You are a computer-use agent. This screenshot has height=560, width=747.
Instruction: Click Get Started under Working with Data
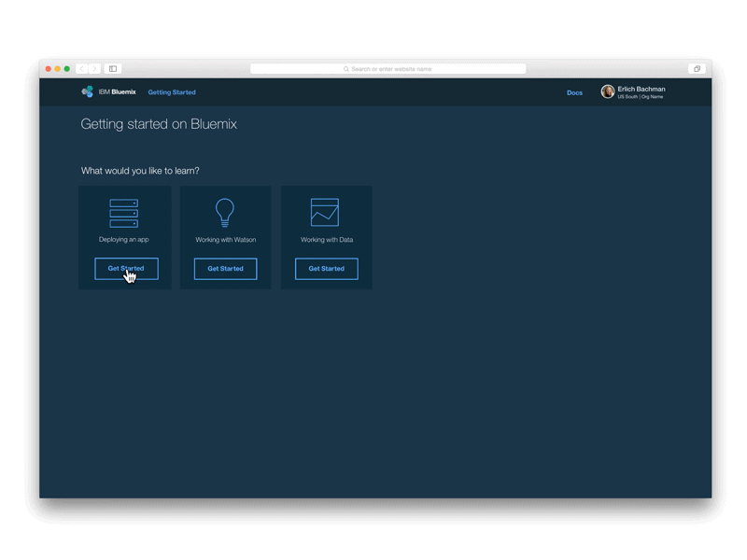326,269
